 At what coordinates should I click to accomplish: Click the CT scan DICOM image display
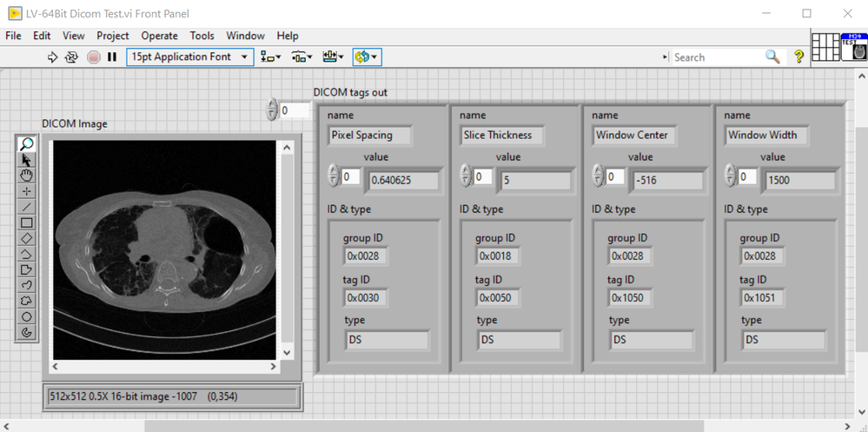pos(164,249)
